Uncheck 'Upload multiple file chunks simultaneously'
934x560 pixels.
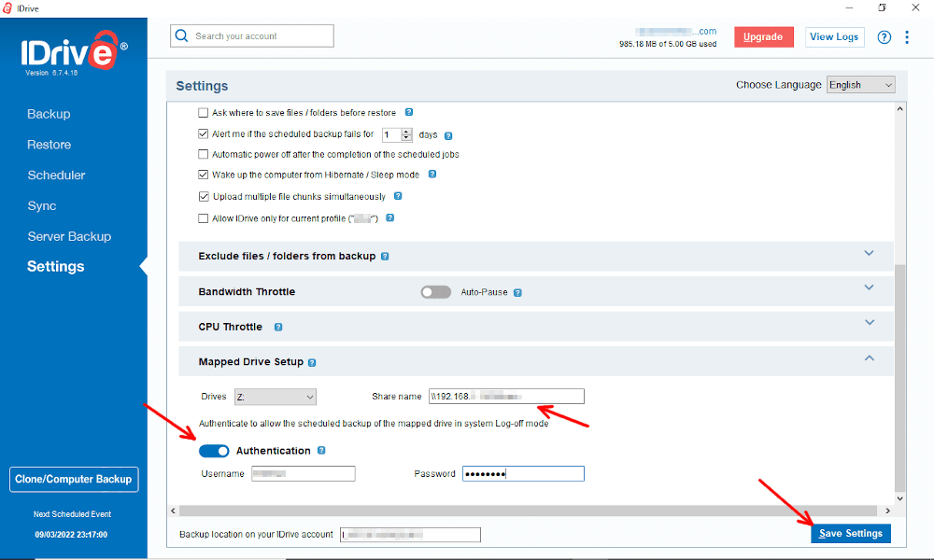tap(204, 196)
